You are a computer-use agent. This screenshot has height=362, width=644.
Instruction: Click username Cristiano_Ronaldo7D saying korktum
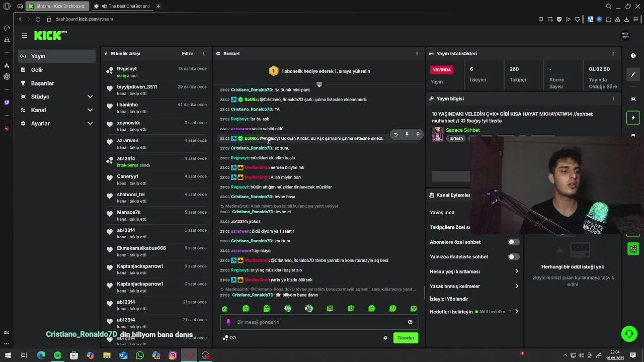coord(252,241)
